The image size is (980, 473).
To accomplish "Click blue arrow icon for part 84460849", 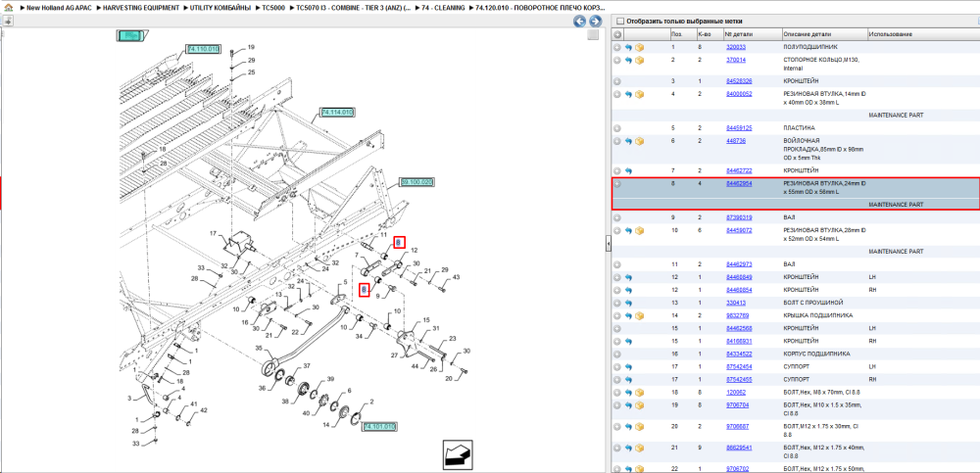I will [629, 277].
